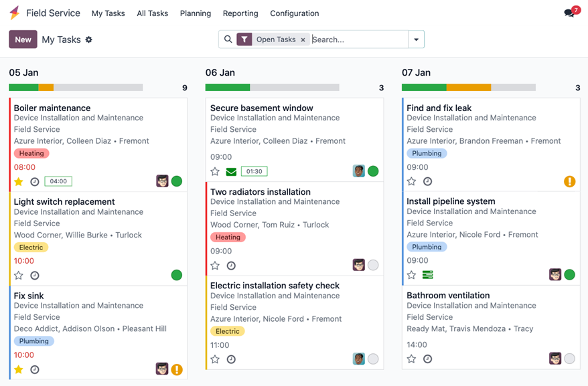This screenshot has width=588, height=386.
Task: Remove the Open Tasks filter
Action: pyautogui.click(x=303, y=39)
